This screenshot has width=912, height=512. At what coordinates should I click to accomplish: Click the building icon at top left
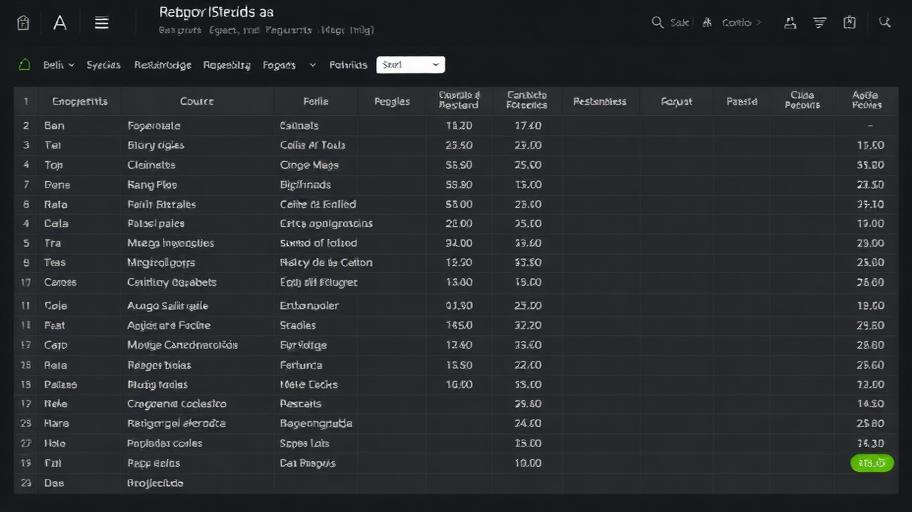23,23
